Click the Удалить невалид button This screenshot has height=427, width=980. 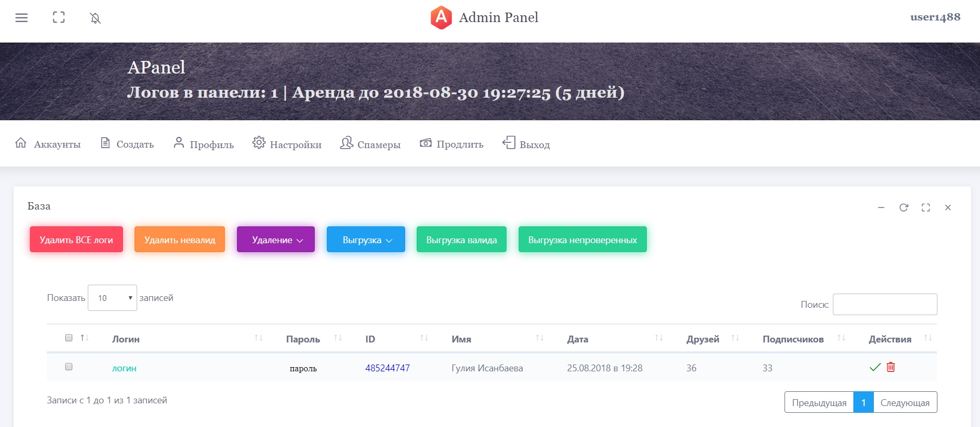click(x=180, y=239)
